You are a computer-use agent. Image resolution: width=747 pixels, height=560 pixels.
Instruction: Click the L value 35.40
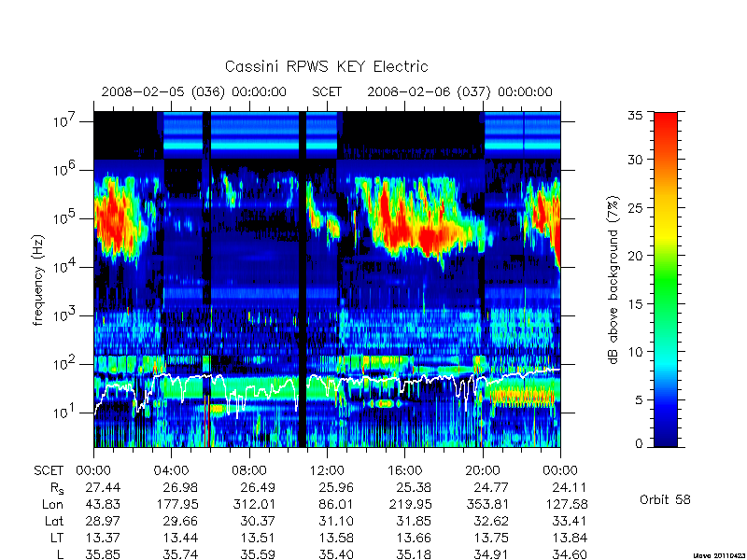pyautogui.click(x=336, y=554)
